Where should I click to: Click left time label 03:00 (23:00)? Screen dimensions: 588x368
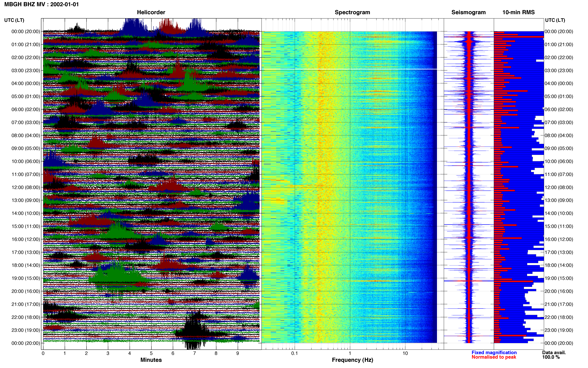(x=26, y=71)
